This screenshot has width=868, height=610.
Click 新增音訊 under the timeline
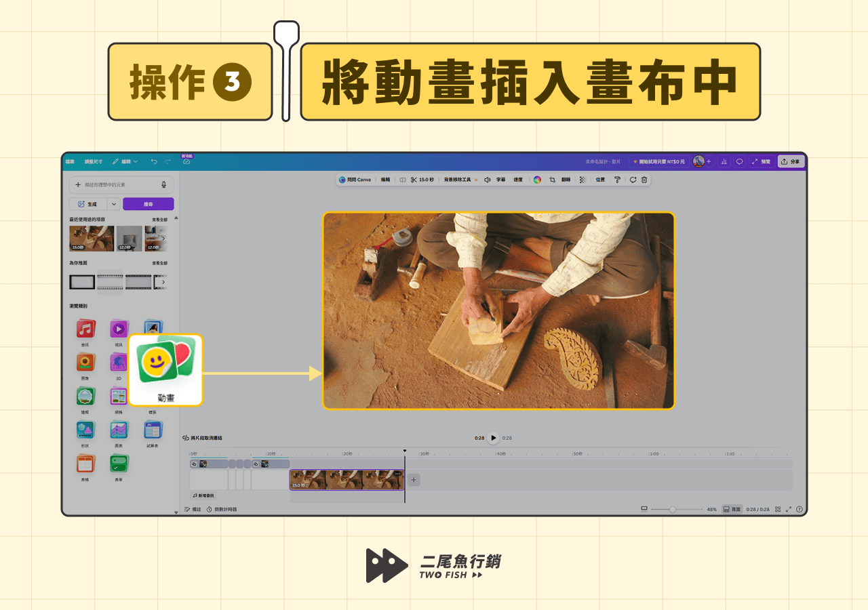pyautogui.click(x=203, y=495)
